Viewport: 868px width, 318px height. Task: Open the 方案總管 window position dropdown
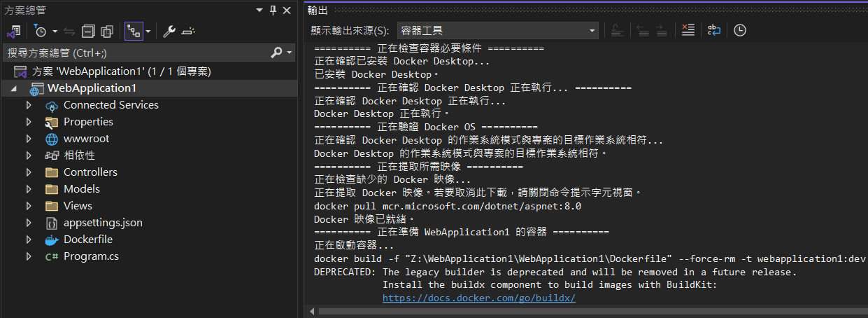click(260, 10)
